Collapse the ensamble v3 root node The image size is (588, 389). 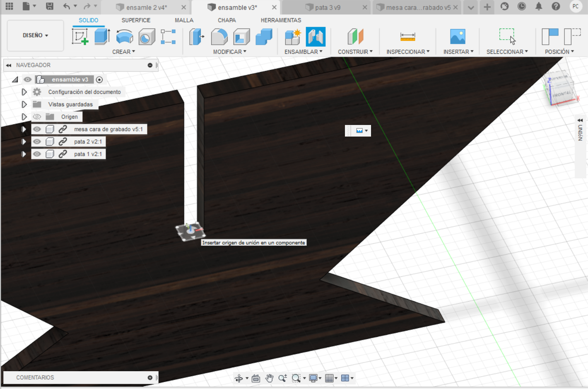pyautogui.click(x=15, y=79)
